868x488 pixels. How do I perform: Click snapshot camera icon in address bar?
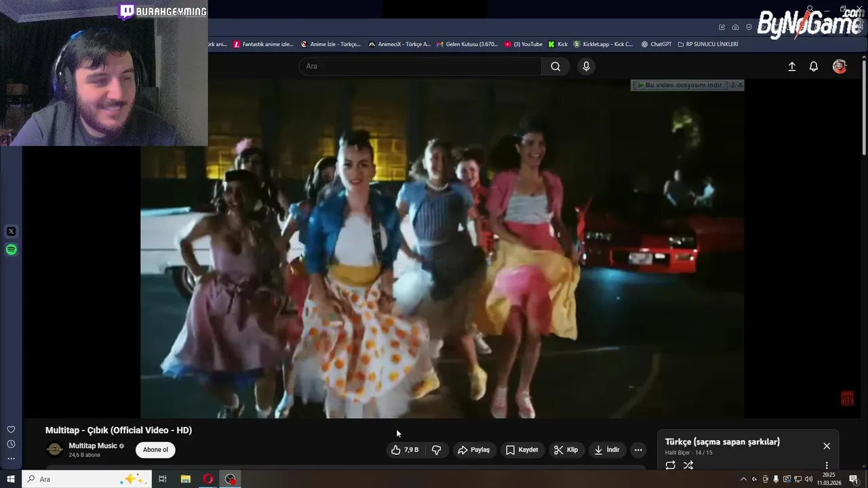735,27
